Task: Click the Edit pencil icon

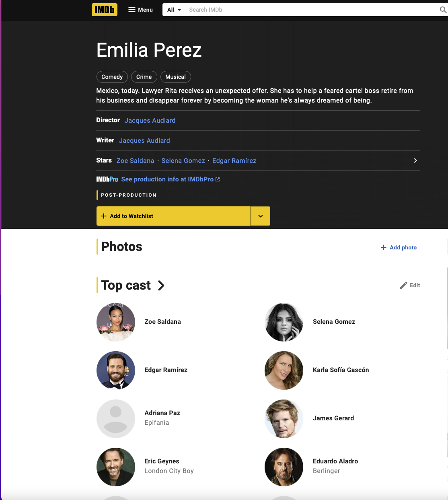Action: click(404, 285)
